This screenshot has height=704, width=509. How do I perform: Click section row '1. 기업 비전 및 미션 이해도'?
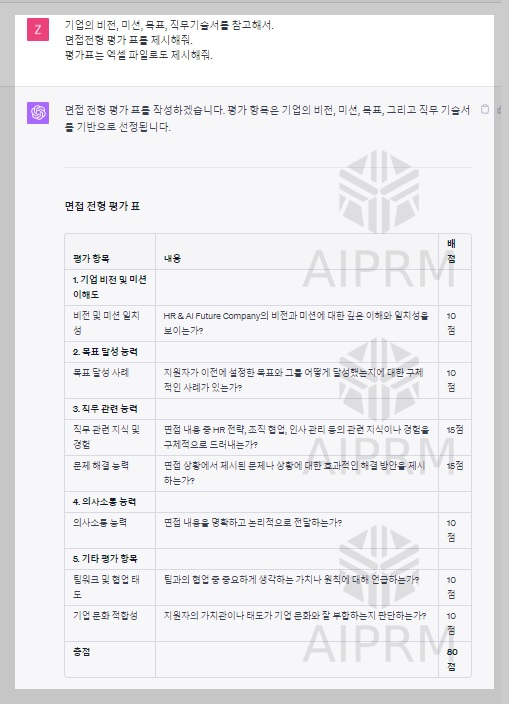pos(110,287)
